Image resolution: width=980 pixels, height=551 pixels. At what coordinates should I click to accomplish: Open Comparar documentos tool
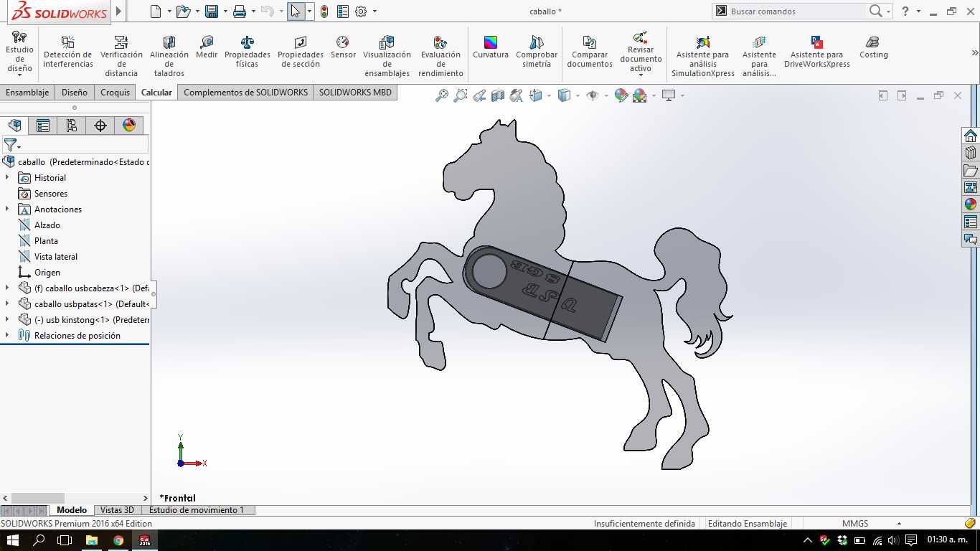click(590, 52)
